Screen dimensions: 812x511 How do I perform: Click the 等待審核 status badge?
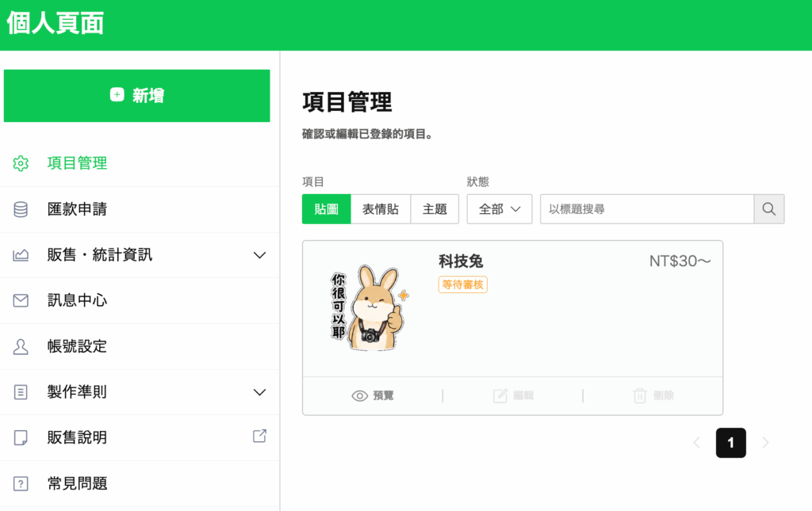[462, 284]
